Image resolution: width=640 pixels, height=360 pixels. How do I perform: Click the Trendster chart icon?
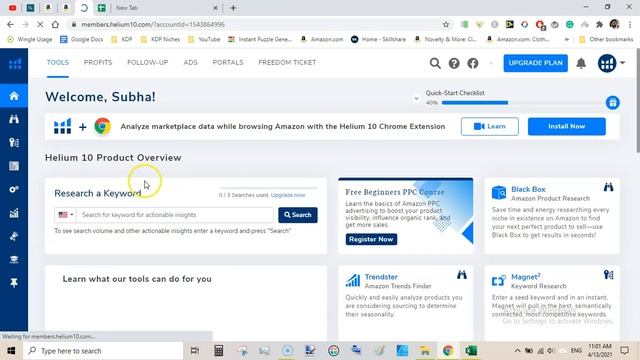click(353, 280)
